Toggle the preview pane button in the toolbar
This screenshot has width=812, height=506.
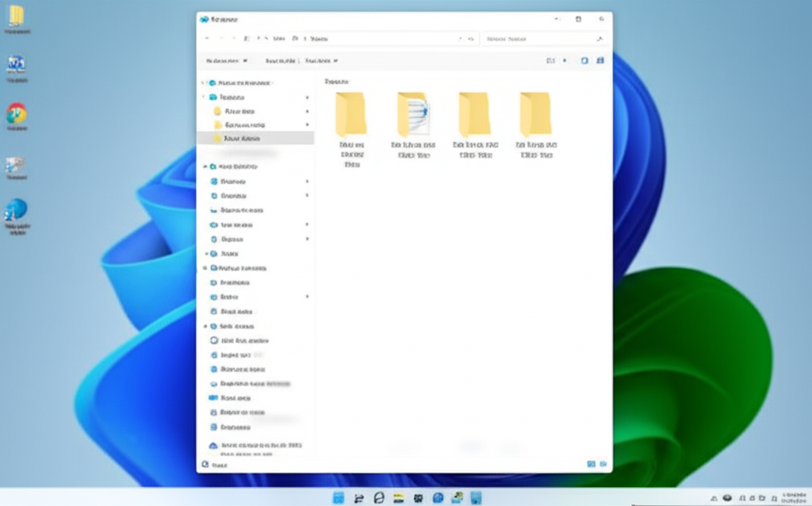[x=584, y=60]
